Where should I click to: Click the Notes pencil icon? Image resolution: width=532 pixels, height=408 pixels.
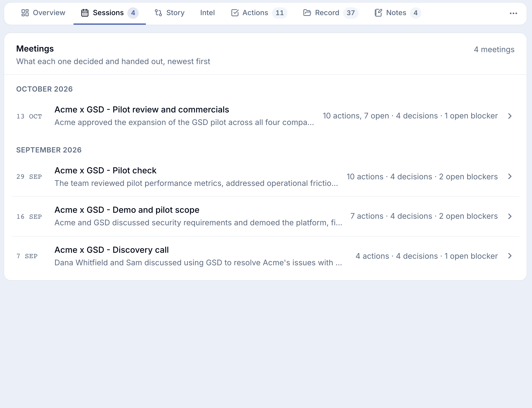[x=378, y=13]
